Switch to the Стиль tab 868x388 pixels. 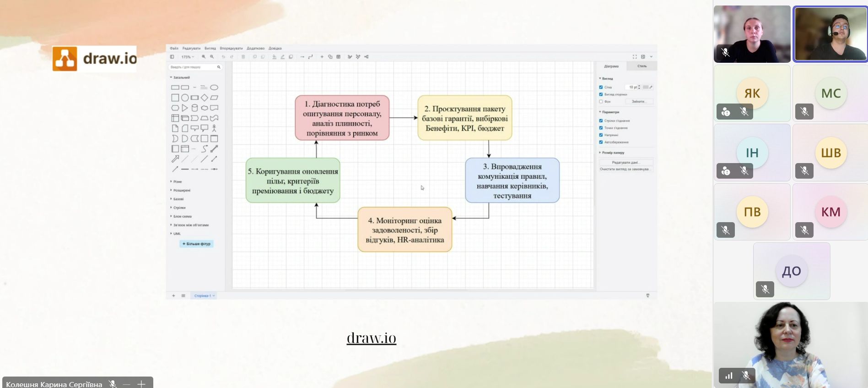642,66
